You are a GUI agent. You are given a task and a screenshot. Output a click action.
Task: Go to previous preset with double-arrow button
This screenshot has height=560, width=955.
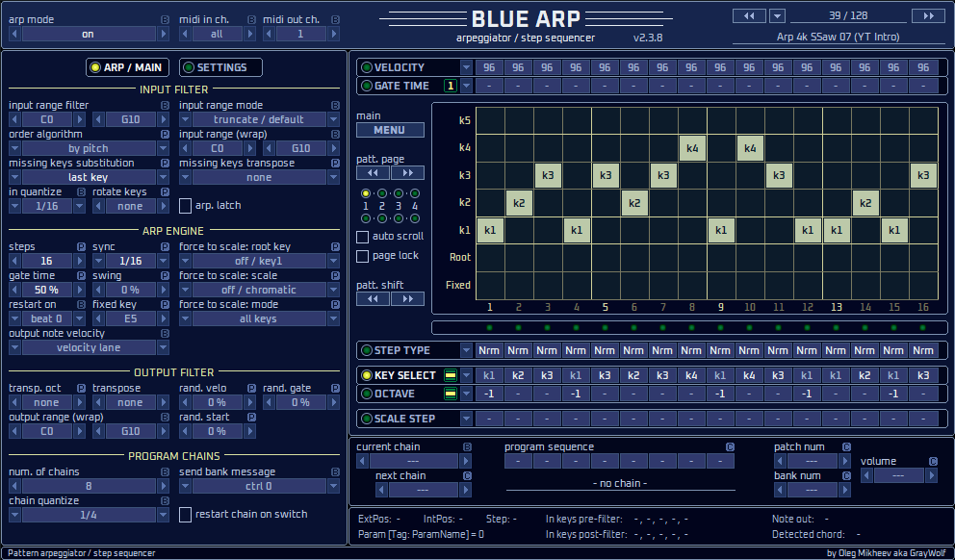[749, 14]
